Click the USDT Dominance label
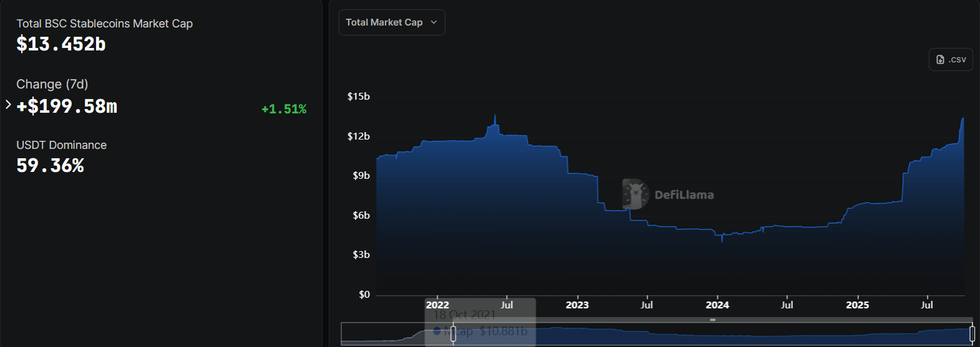The width and height of the screenshot is (980, 347). click(x=61, y=145)
